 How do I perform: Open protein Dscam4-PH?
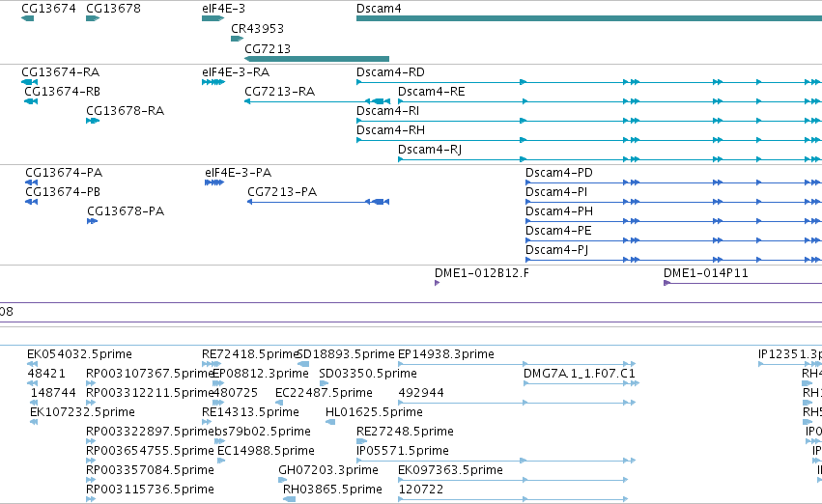point(559,211)
